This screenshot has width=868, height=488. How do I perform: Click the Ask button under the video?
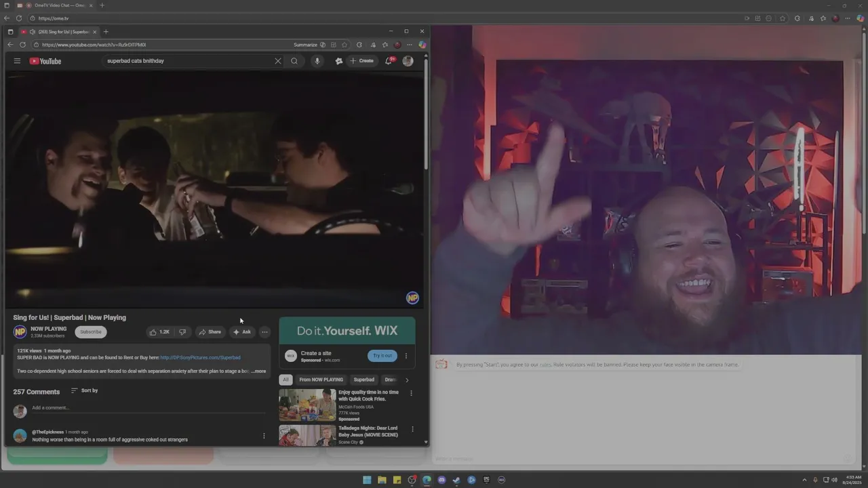coord(242,332)
